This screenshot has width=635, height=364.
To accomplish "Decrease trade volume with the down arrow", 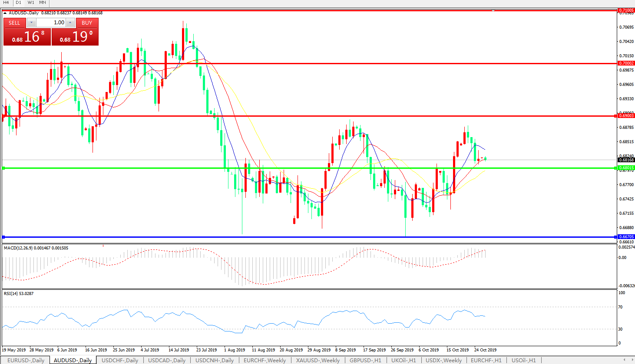I will [32, 23].
